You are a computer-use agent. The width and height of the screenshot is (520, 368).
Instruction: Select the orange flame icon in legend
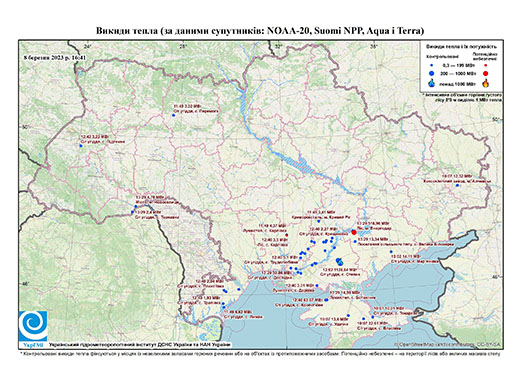pos(486,83)
